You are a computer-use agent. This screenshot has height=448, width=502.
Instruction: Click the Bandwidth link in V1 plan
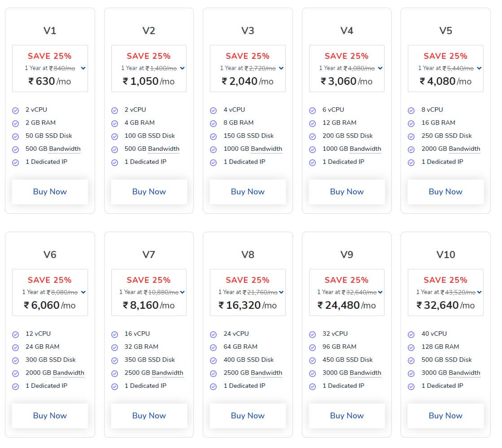pyautogui.click(x=65, y=149)
